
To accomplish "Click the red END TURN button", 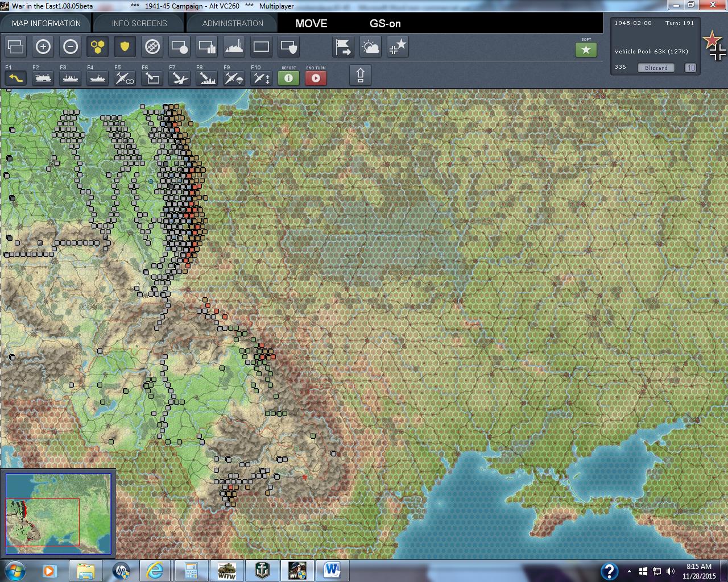I will tap(316, 78).
